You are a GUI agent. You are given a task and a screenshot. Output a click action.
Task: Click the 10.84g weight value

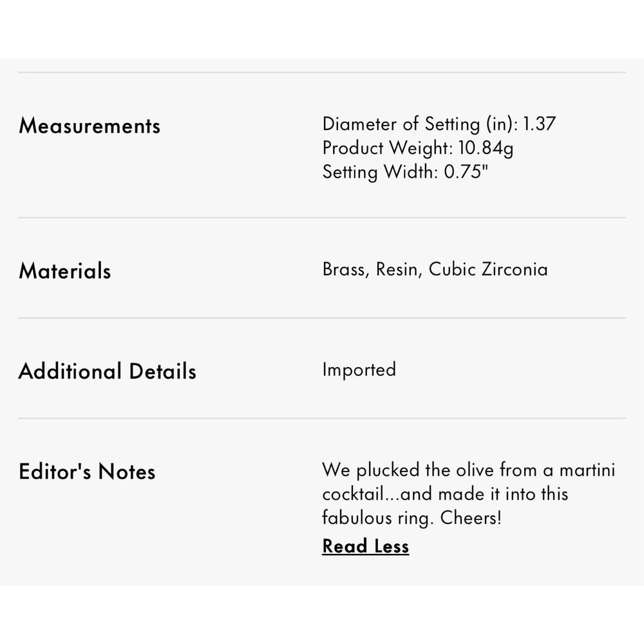click(486, 148)
